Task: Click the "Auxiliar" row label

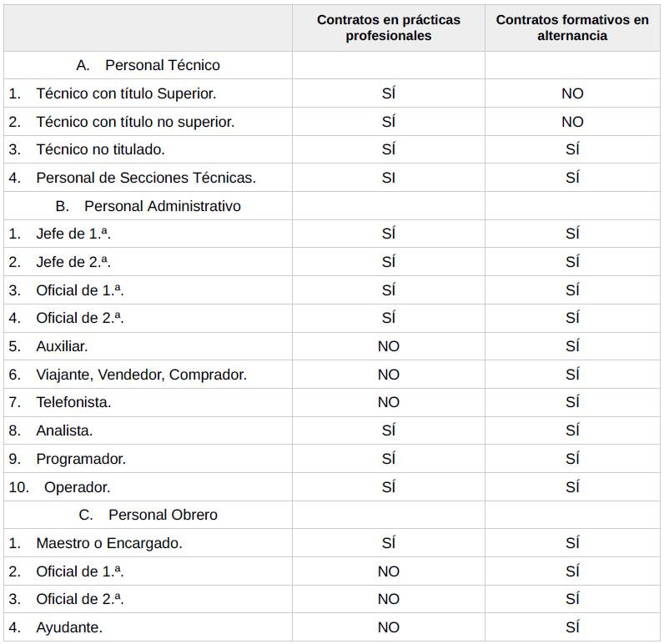Action: coord(62,346)
